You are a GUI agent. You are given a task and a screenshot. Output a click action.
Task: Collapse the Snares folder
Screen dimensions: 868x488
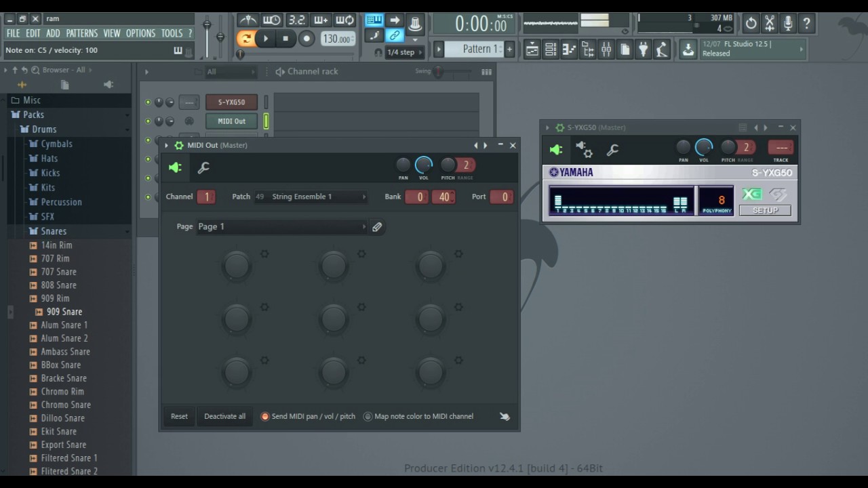pos(54,231)
